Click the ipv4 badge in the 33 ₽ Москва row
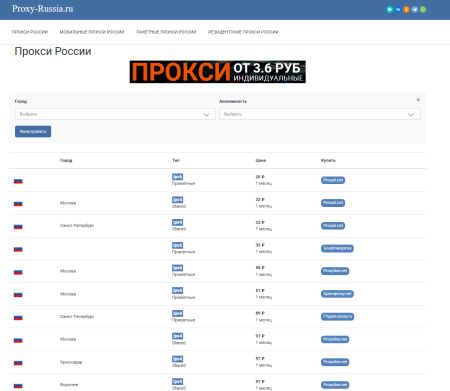This screenshot has height=391, width=450. click(177, 200)
